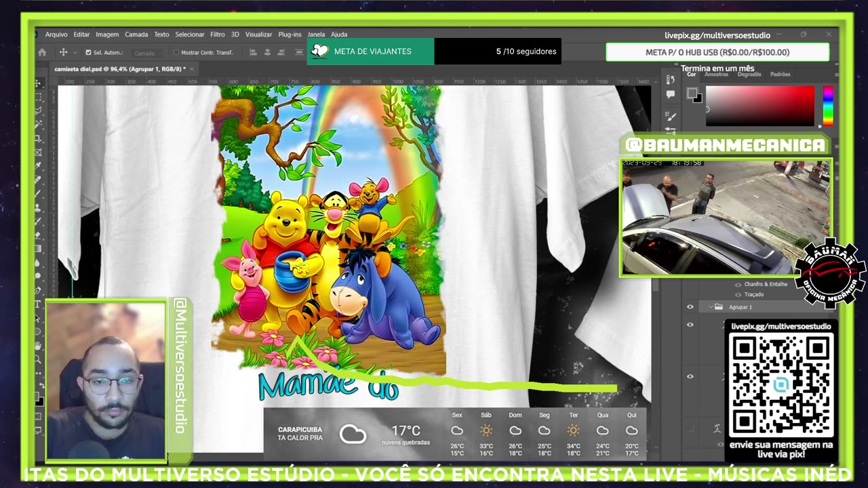Click the rainbow hue slider strip

tap(828, 106)
